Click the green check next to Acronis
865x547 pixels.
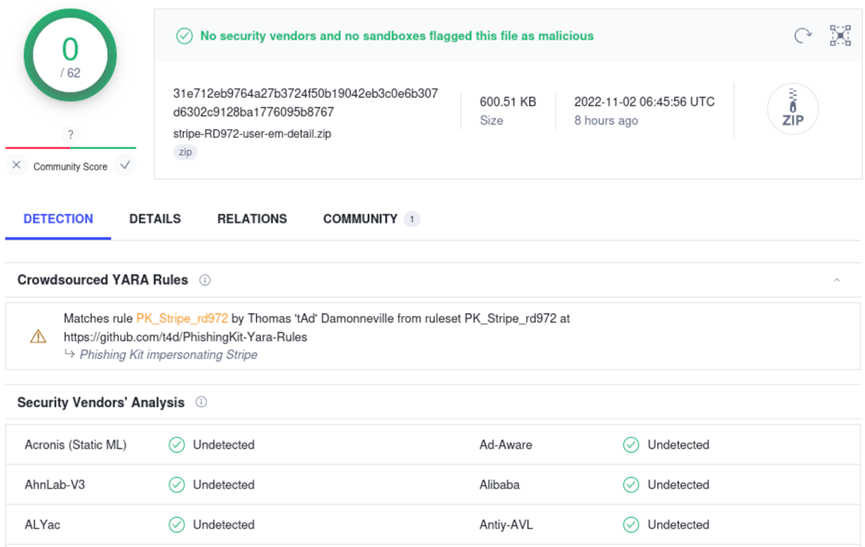pos(177,445)
